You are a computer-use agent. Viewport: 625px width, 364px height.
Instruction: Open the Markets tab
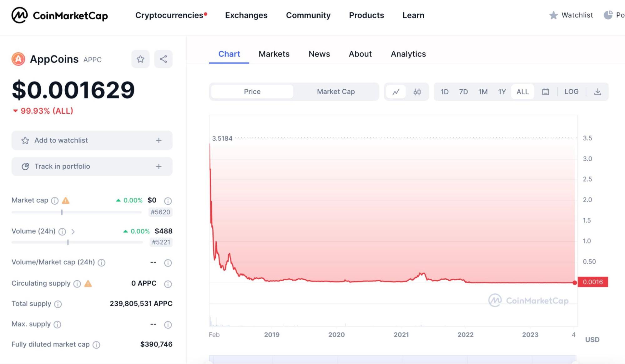tap(274, 54)
